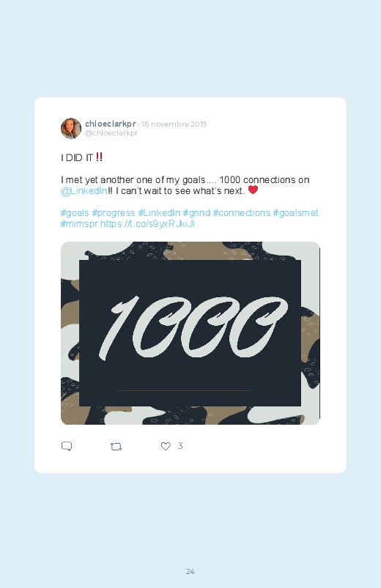Follow the #goals hashtag
Image resolution: width=381 pixels, height=588 pixels.
75,212
